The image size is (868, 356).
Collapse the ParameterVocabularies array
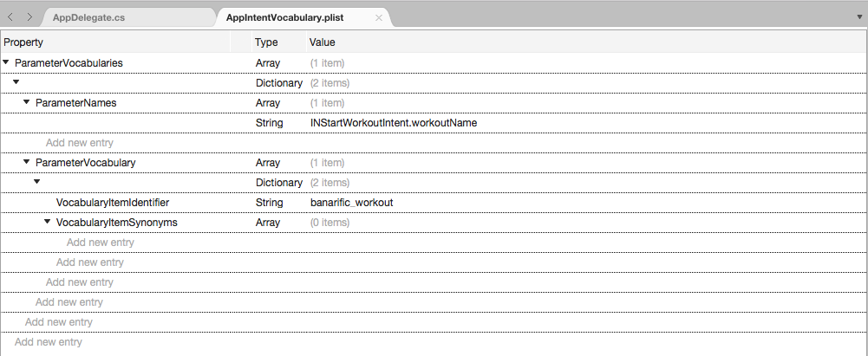tap(6, 62)
